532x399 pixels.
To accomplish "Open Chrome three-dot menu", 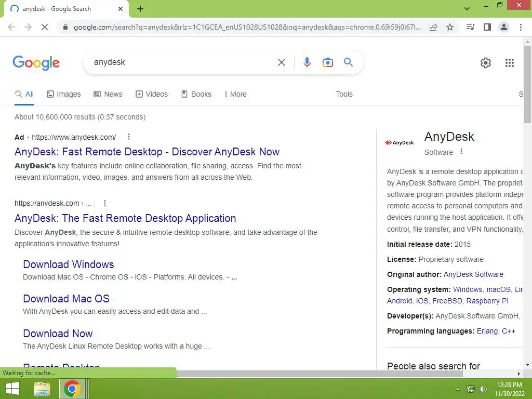I will (521, 27).
